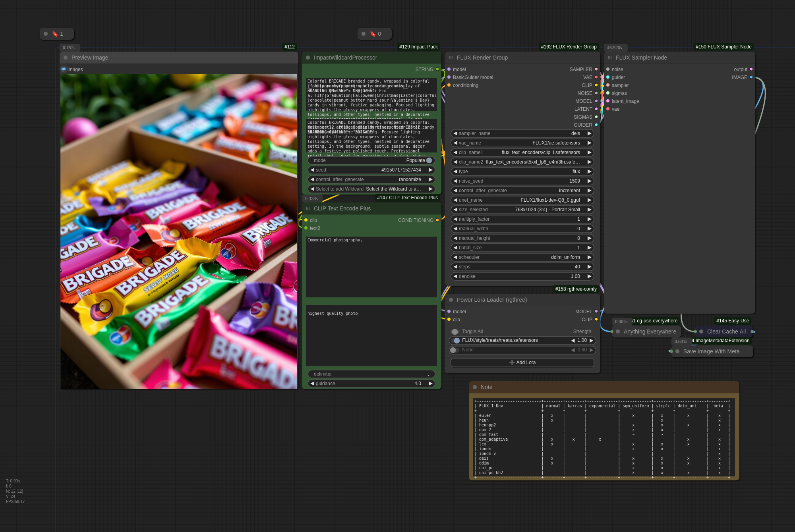Click the Save Image With Meta node

[711, 351]
